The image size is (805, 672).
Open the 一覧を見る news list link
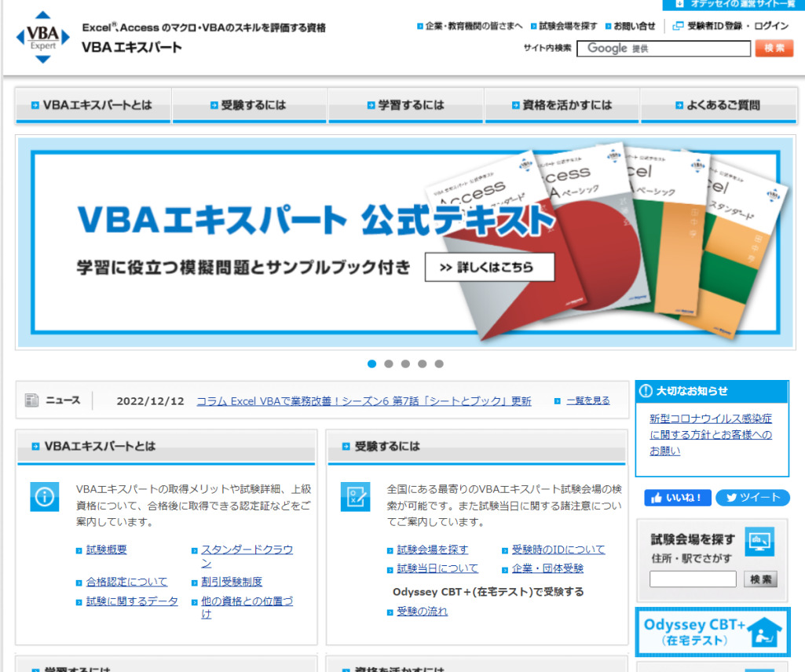(588, 400)
